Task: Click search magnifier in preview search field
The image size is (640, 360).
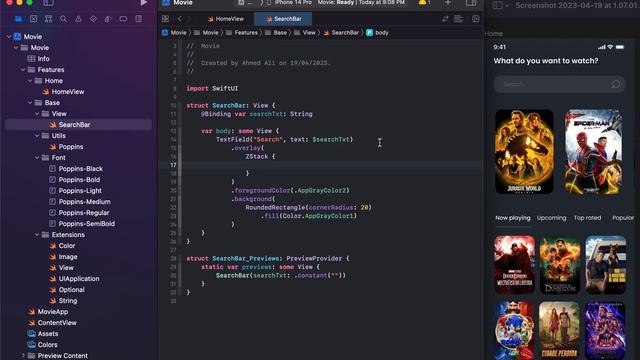Action: coord(616,84)
